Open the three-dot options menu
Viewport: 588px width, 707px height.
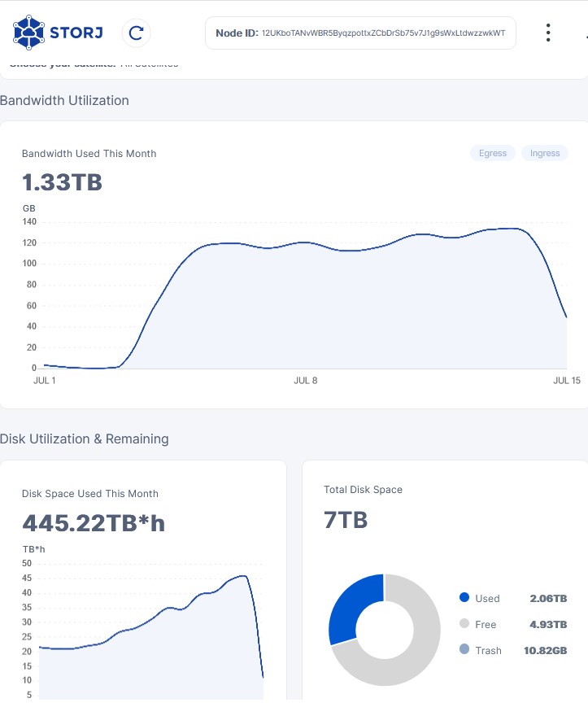pos(548,33)
